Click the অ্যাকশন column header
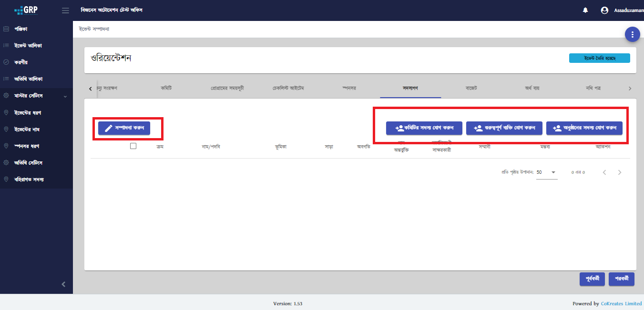This screenshot has width=644, height=310. 603,147
